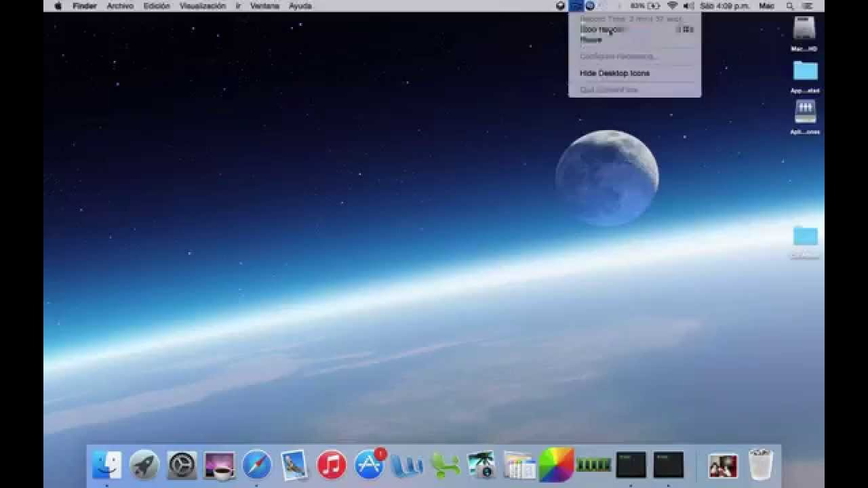Screen dimensions: 868x488
Task: Open the screenshot camera app in Dock
Action: [x=481, y=465]
